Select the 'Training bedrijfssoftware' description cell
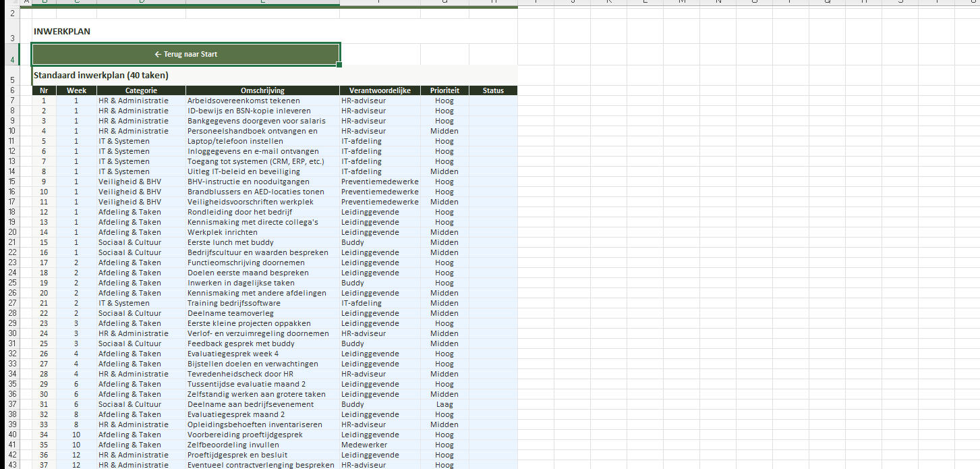Viewport: 980px width, 469px height. coord(262,303)
